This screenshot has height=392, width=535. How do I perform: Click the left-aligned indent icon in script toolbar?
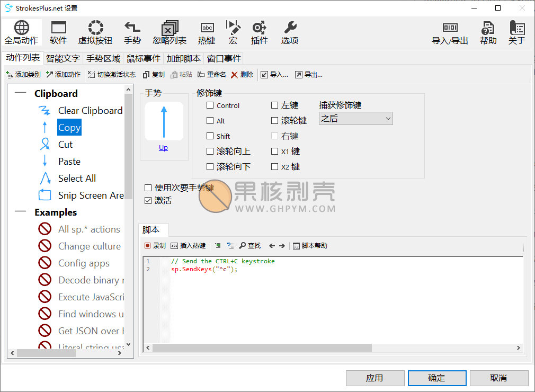(218, 246)
